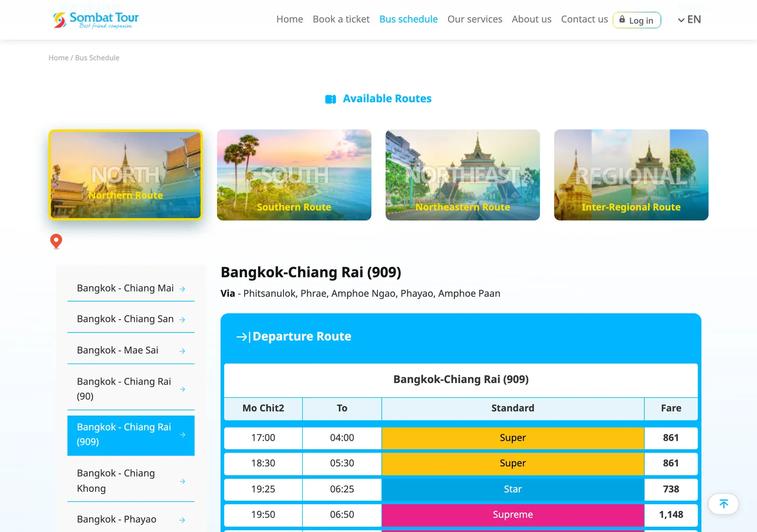Click arrow beside Bangkok - Chiang Rai (90)
757x532 pixels.
pyautogui.click(x=183, y=389)
